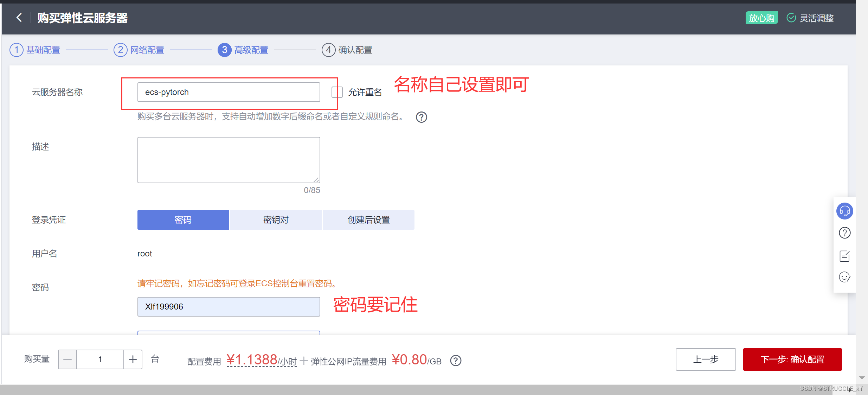Image resolution: width=868 pixels, height=395 pixels.
Task: Click the 上一步 button
Action: point(706,359)
